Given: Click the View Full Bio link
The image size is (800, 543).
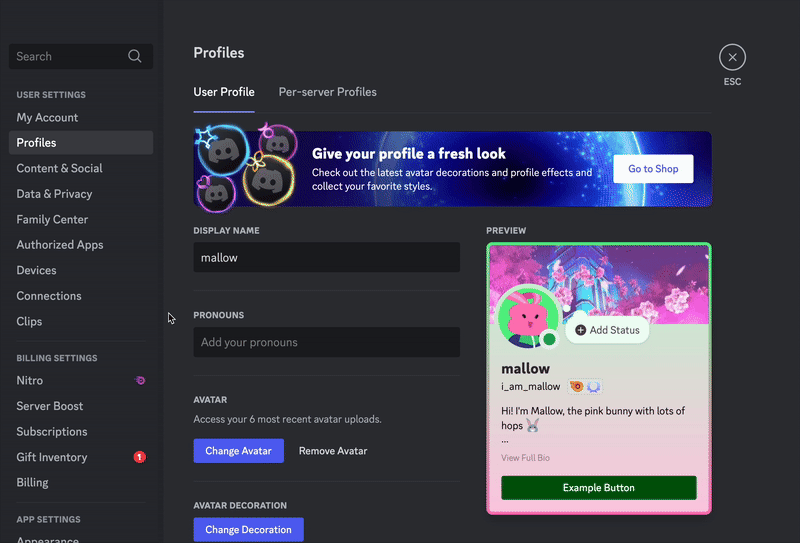Looking at the screenshot, I should [525, 458].
